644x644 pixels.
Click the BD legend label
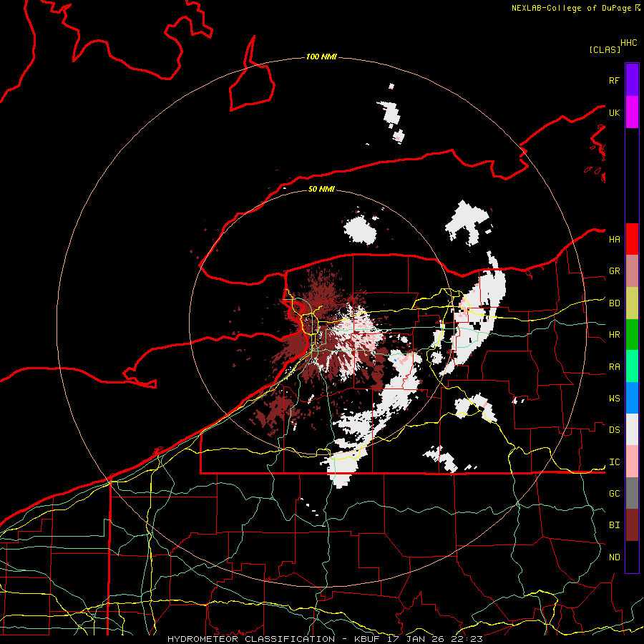click(x=614, y=303)
